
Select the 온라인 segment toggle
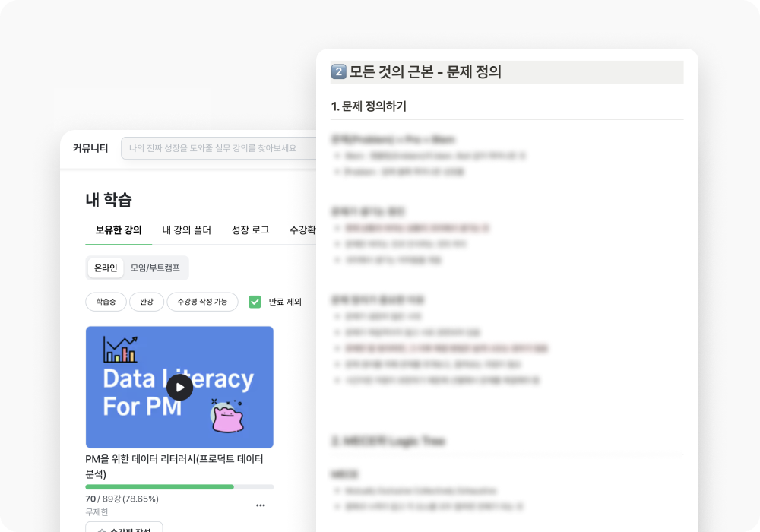pos(106,268)
